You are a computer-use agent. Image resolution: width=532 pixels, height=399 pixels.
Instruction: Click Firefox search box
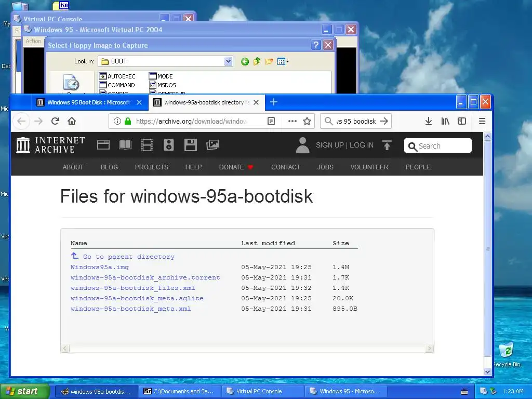[355, 121]
